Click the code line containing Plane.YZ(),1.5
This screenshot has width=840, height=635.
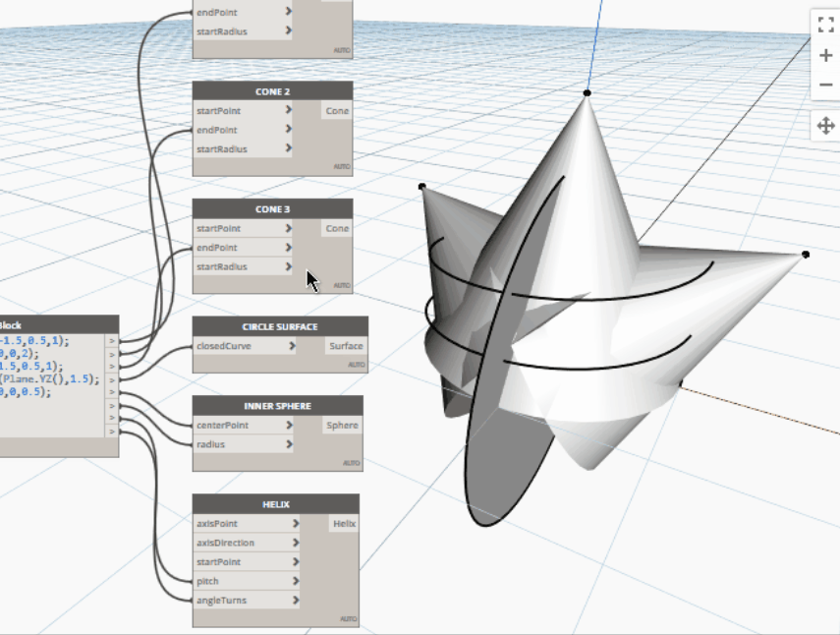point(50,379)
